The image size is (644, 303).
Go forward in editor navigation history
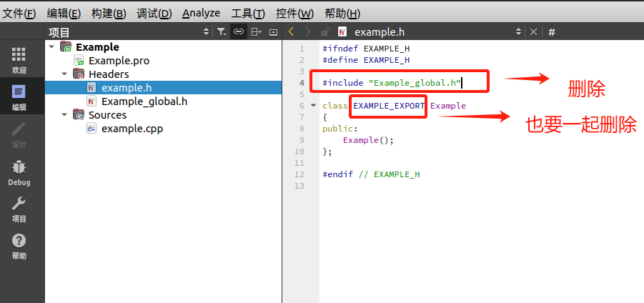click(308, 31)
